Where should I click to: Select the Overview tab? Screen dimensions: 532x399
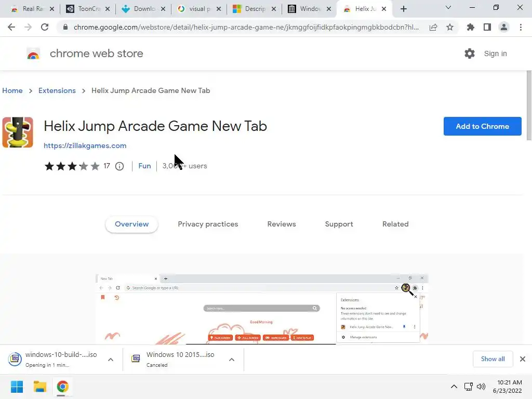(131, 224)
